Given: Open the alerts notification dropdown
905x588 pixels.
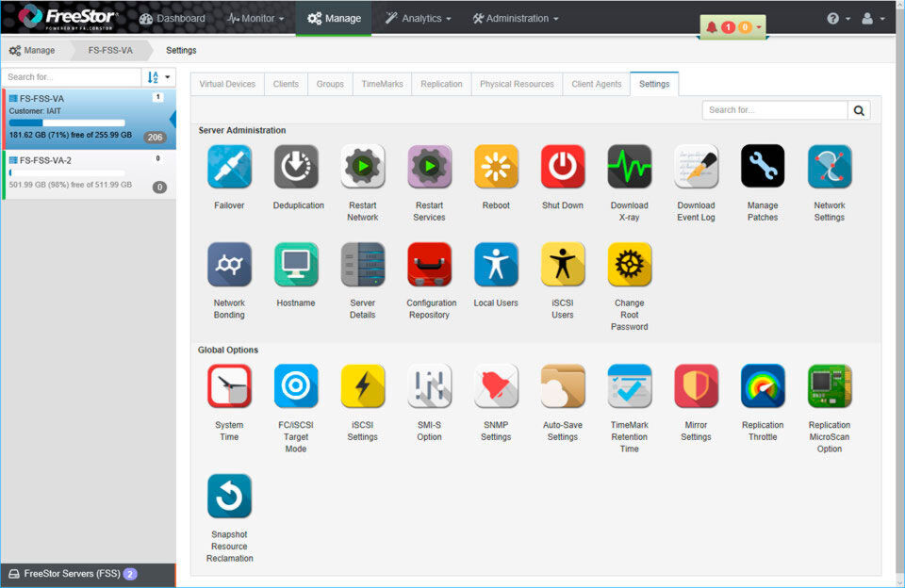Looking at the screenshot, I should pos(733,27).
